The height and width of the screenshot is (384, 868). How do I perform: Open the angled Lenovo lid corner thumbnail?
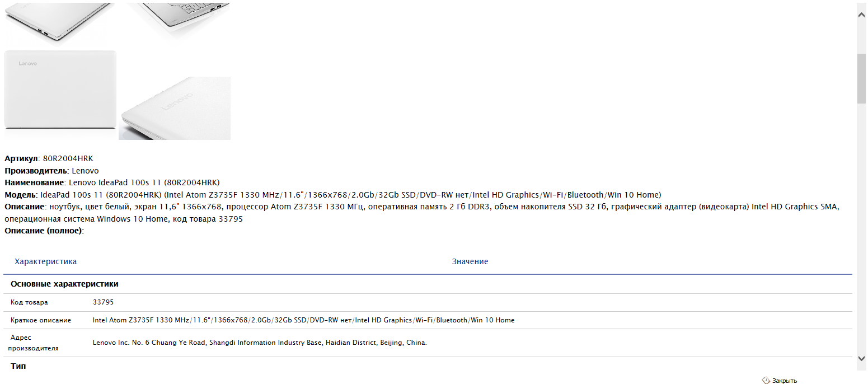[175, 108]
